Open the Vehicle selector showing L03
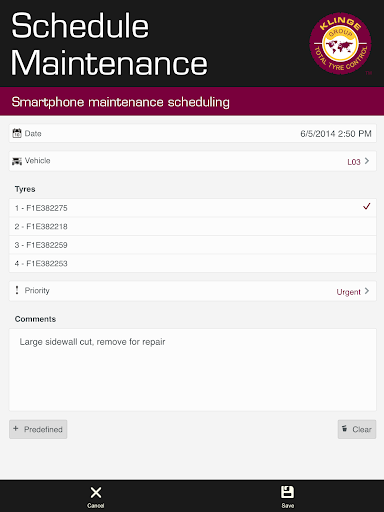Screen dimensions: 384x512 click(193, 161)
